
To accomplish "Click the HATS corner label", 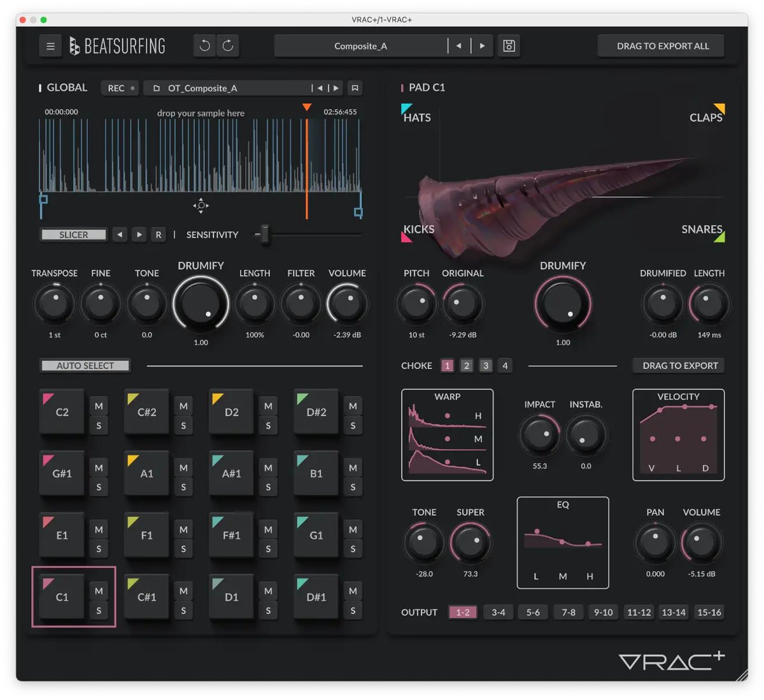I will click(x=417, y=117).
